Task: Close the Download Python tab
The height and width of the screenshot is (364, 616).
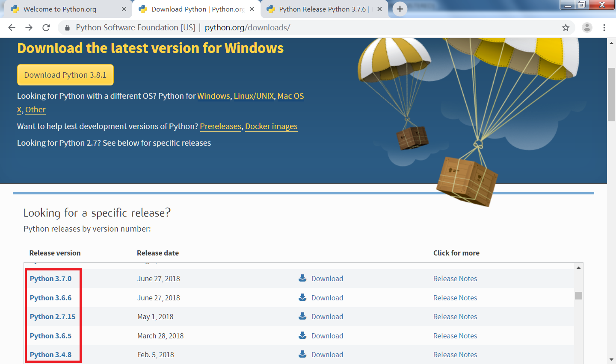Action: coord(252,9)
